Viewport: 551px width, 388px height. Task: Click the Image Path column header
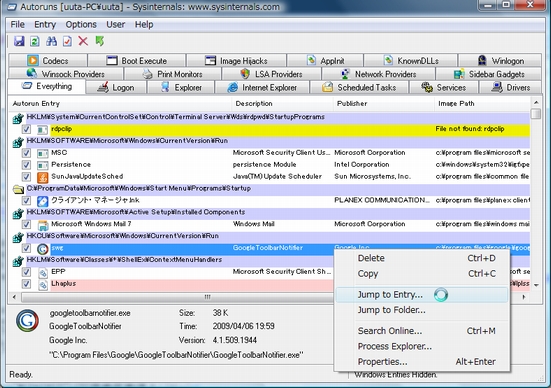point(482,104)
